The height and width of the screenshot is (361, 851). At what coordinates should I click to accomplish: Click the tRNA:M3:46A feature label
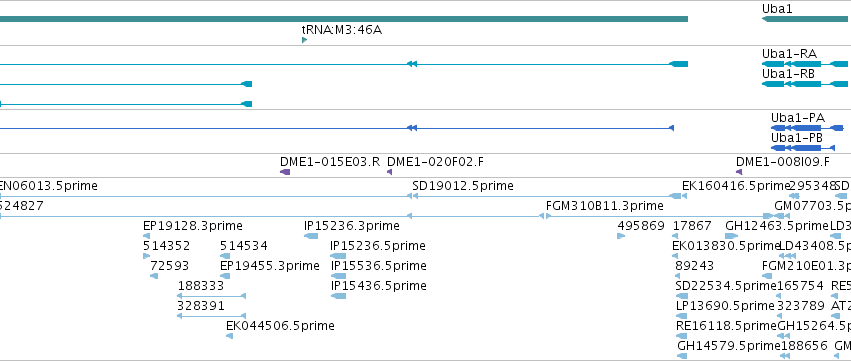pyautogui.click(x=341, y=30)
